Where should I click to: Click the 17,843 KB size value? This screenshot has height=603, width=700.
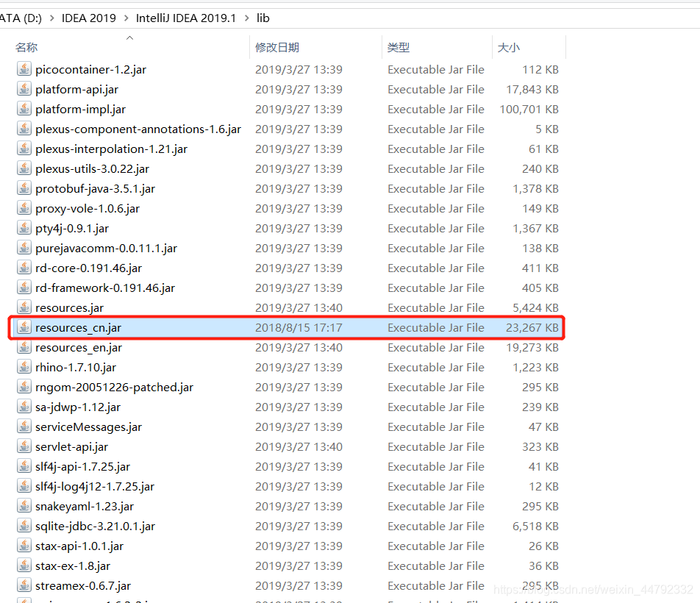coord(532,89)
